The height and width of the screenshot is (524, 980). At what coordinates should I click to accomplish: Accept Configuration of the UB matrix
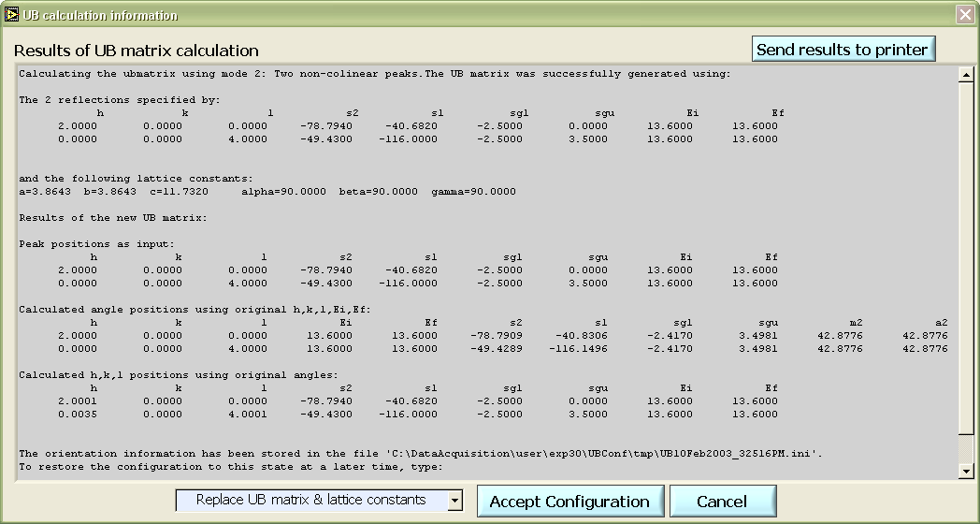(x=569, y=502)
